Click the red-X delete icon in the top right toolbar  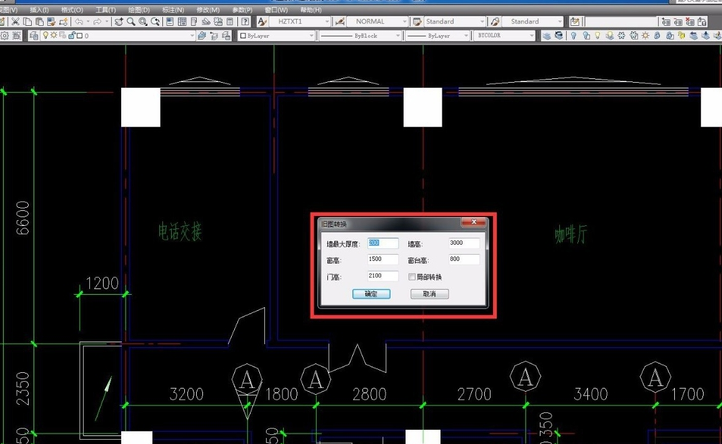690,22
